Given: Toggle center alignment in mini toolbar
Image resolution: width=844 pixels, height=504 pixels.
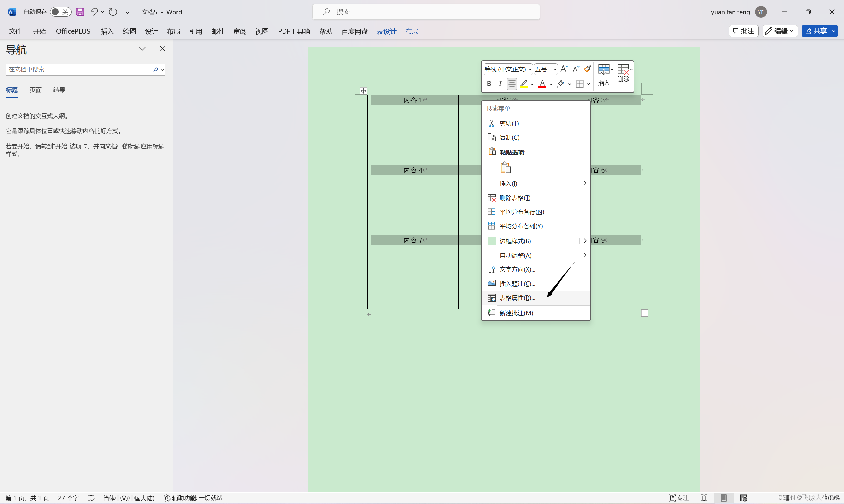Looking at the screenshot, I should point(512,84).
